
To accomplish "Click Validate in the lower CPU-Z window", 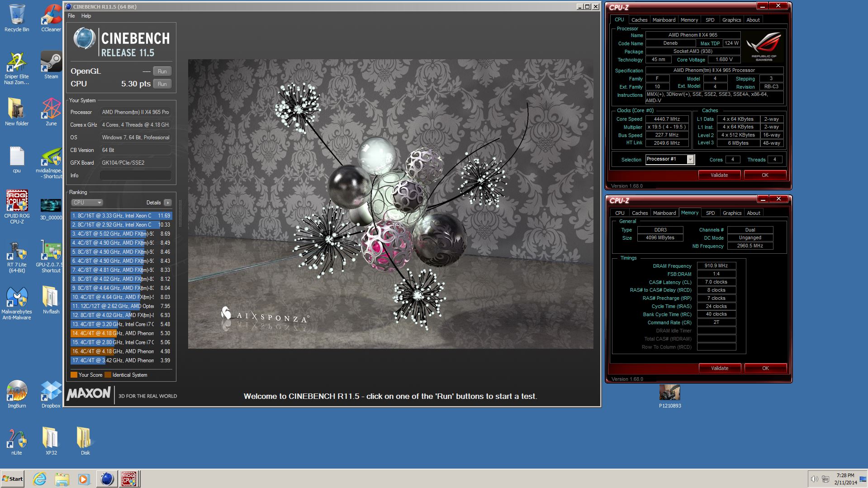I will pyautogui.click(x=720, y=368).
